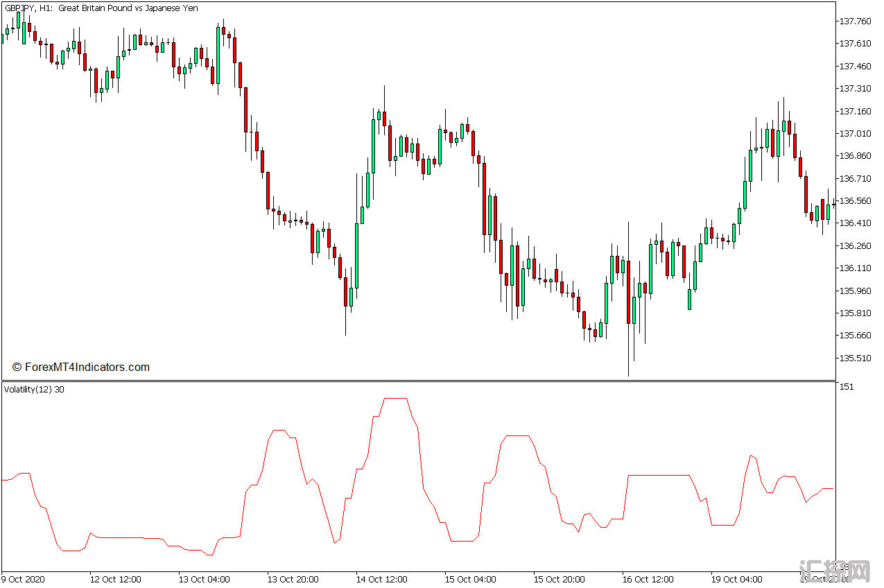
Task: Click the 137.760 price level label
Action: pos(855,21)
